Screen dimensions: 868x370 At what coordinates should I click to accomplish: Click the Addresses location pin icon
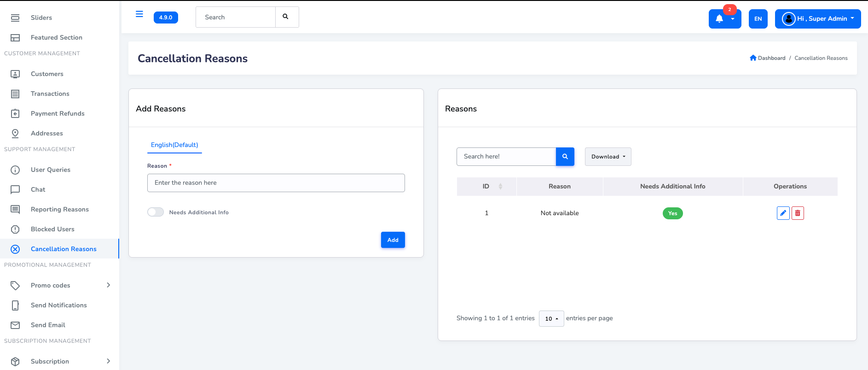(x=15, y=134)
